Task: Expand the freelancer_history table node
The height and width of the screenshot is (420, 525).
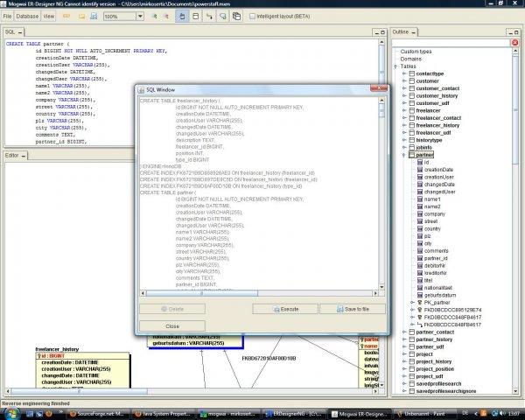Action: tap(404, 125)
